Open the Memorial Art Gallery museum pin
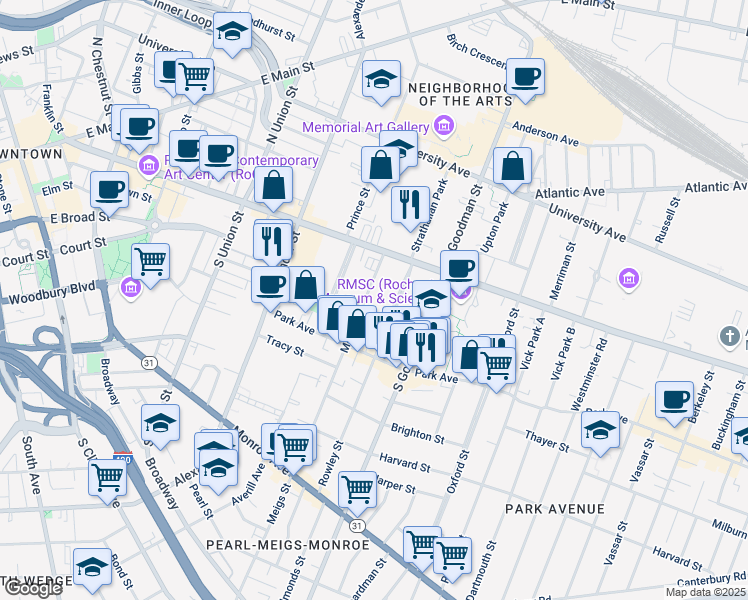The width and height of the screenshot is (748, 600). point(444,126)
